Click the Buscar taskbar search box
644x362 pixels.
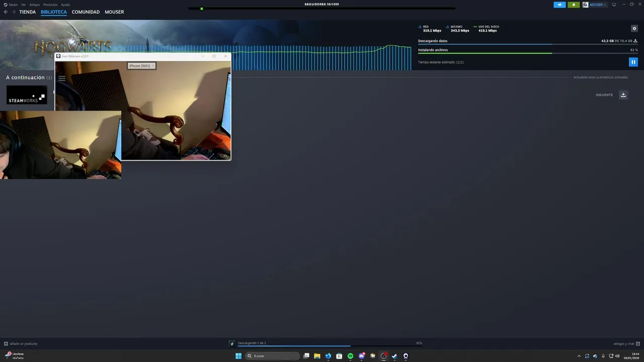272,356
